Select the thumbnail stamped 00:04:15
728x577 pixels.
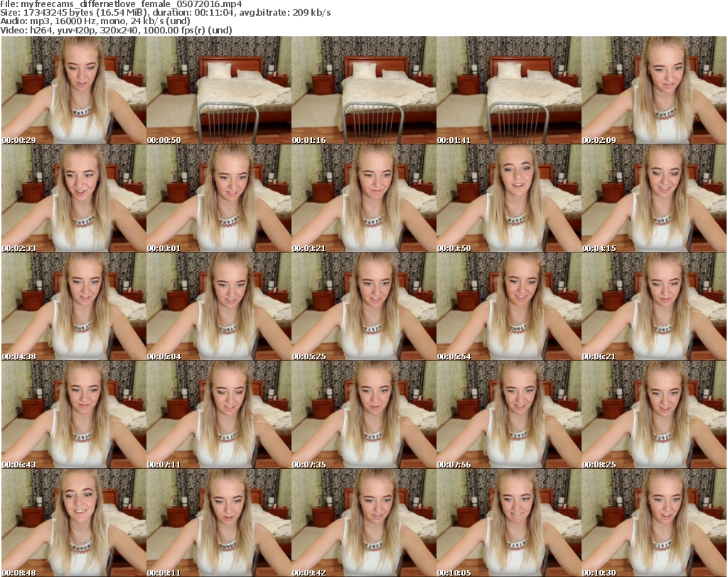654,198
